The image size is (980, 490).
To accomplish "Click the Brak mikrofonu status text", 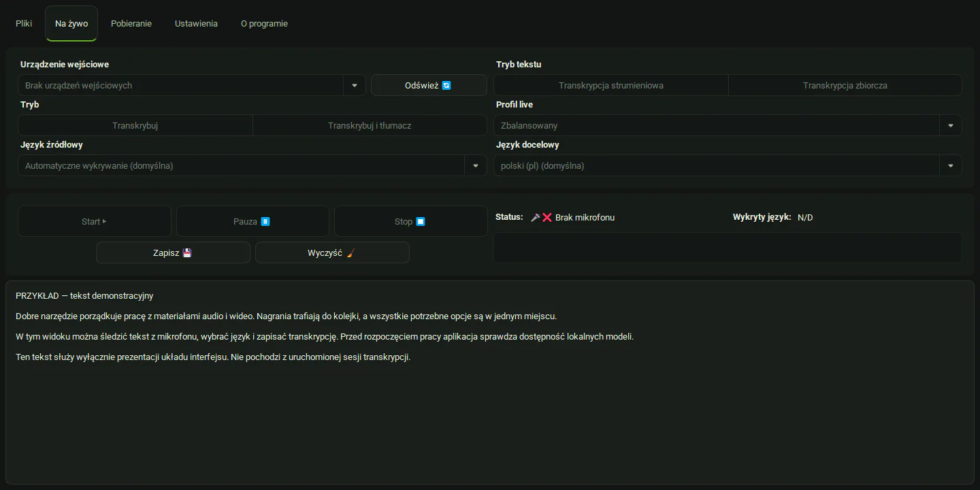I will point(585,218).
